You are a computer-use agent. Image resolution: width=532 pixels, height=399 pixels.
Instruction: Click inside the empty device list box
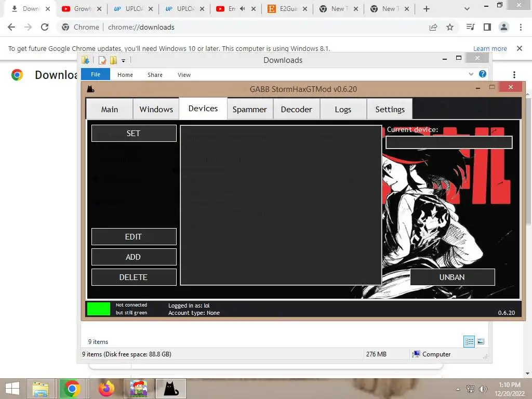point(281,205)
